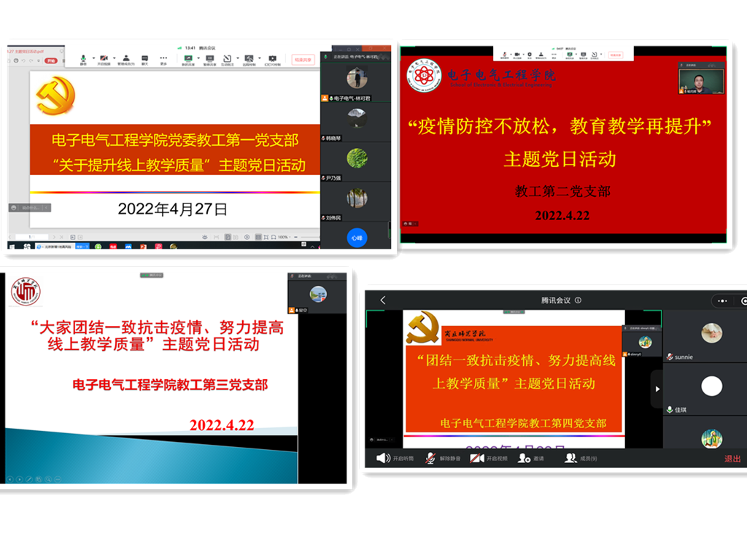747x560 pixels.
Task: Go back with the arrow beside 腾讯会议
Action: pos(383,300)
